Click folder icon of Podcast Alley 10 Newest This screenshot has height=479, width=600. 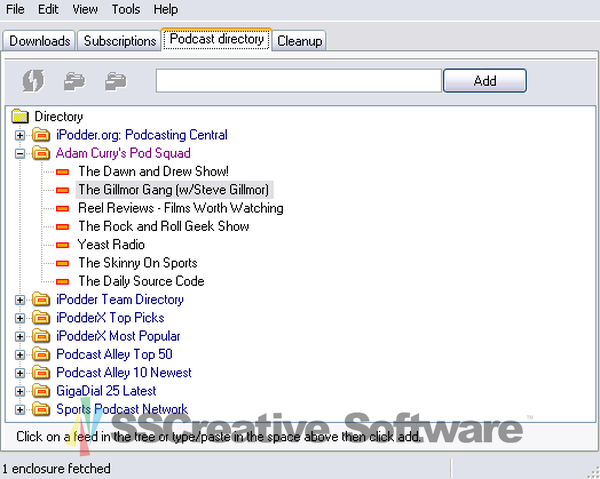[41, 372]
